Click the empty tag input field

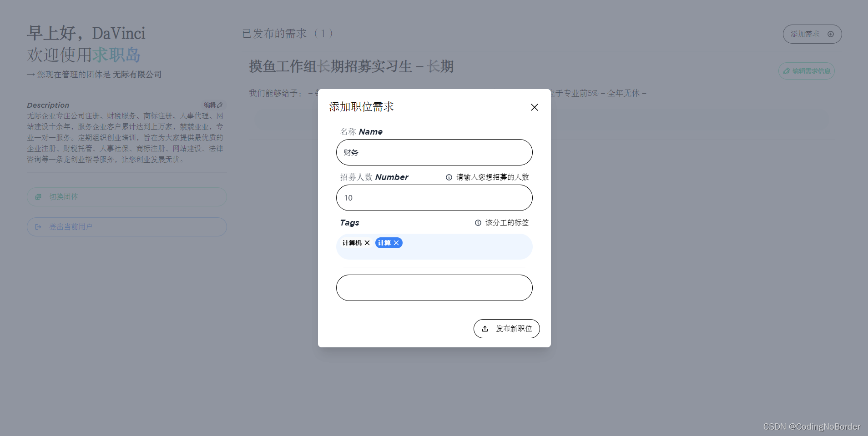coord(434,288)
